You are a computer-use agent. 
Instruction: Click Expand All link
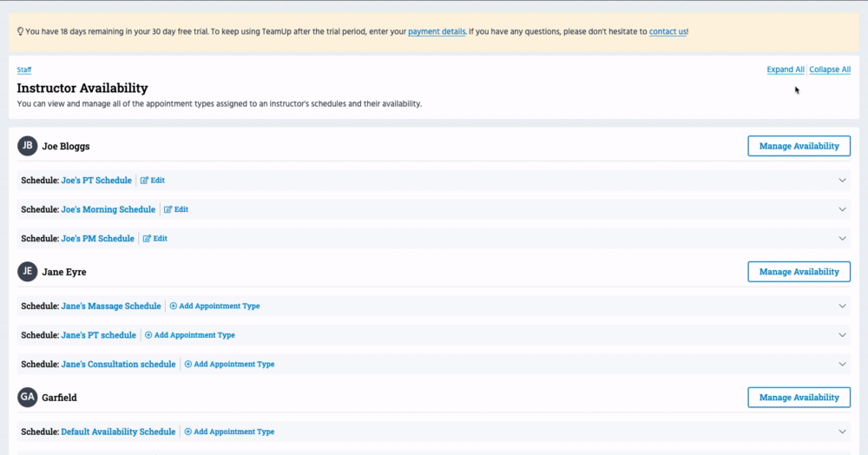(785, 69)
